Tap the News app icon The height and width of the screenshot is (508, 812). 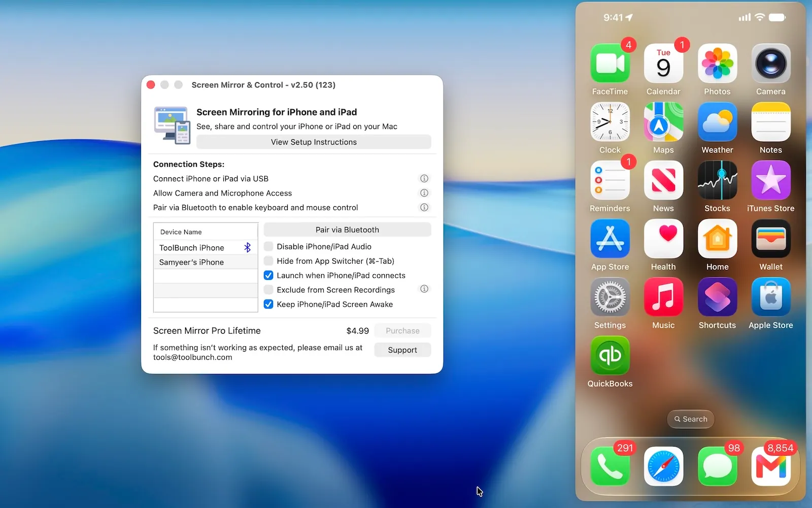click(x=663, y=180)
